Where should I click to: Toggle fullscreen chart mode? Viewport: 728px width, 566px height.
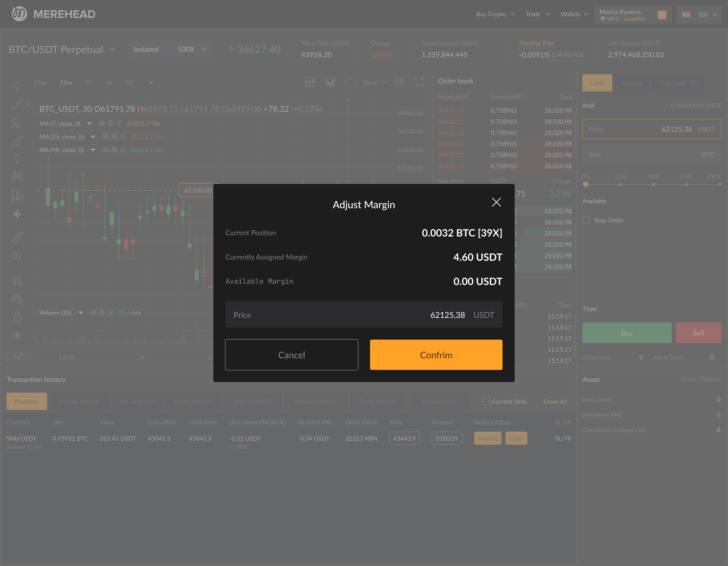(419, 82)
